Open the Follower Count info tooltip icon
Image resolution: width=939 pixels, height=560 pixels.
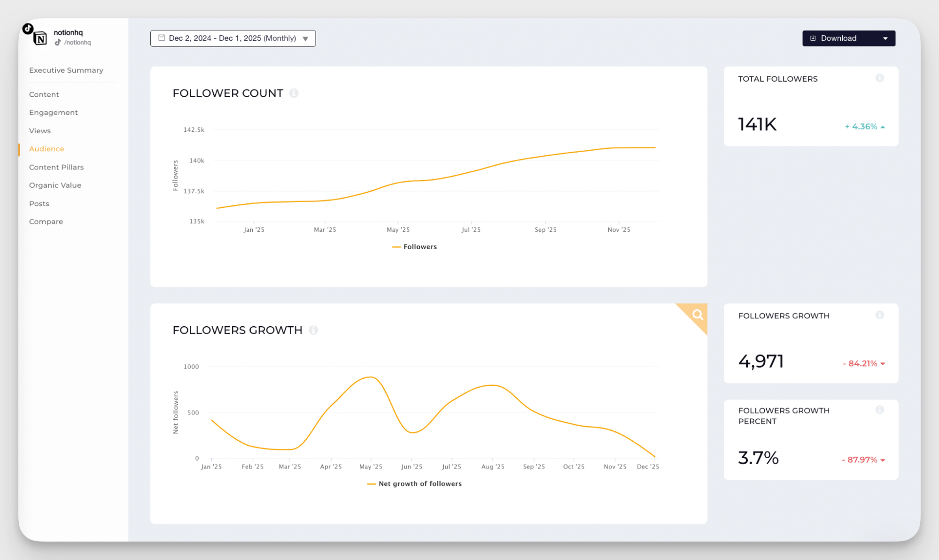click(x=295, y=93)
